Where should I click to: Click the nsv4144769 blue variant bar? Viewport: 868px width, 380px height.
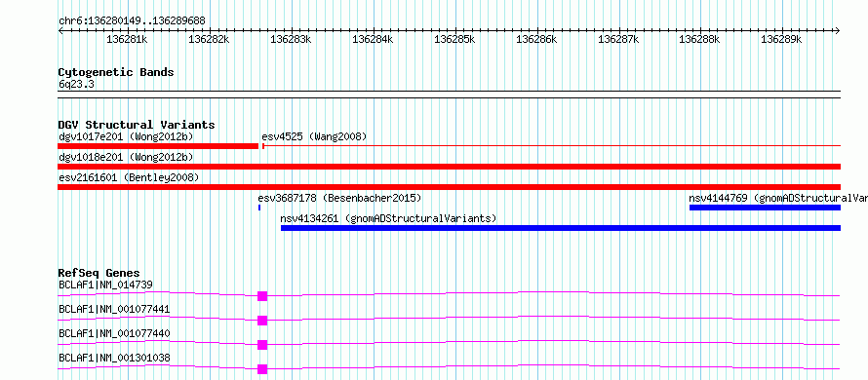[765, 208]
